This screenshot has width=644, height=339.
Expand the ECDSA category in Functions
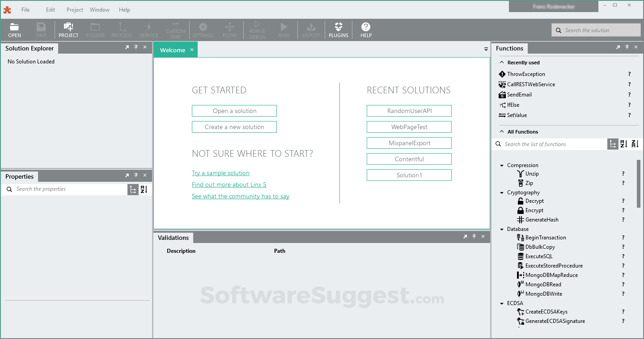tap(502, 303)
